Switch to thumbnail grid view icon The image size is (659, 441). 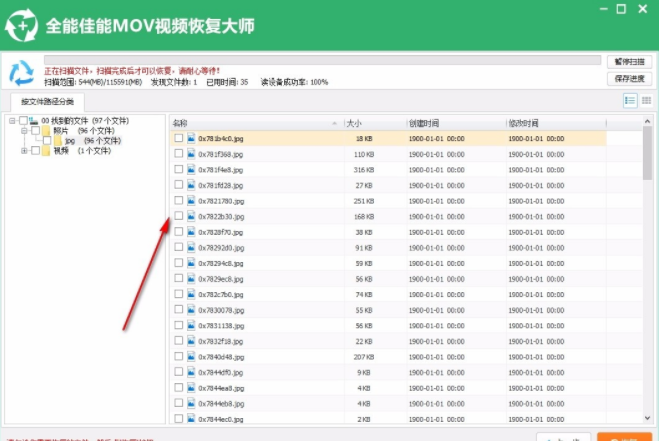point(647,101)
